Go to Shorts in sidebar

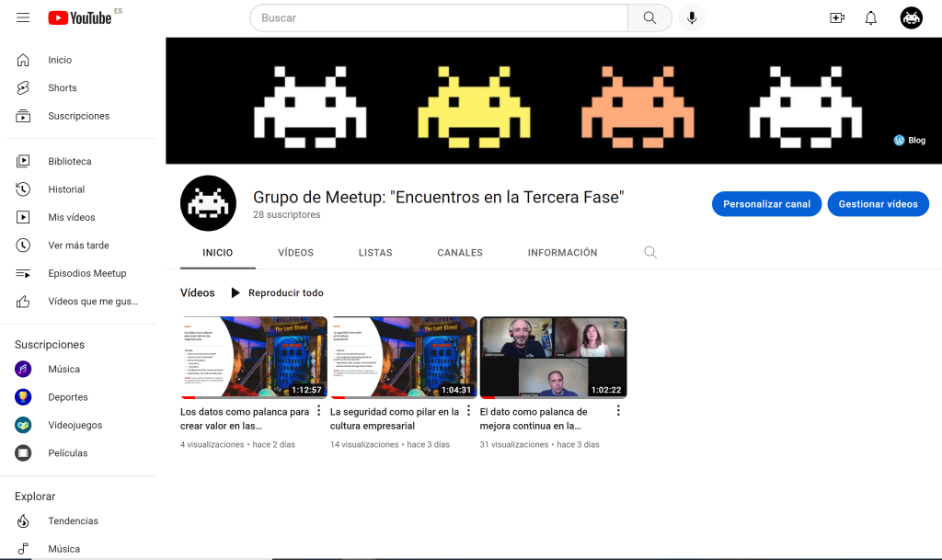(63, 88)
